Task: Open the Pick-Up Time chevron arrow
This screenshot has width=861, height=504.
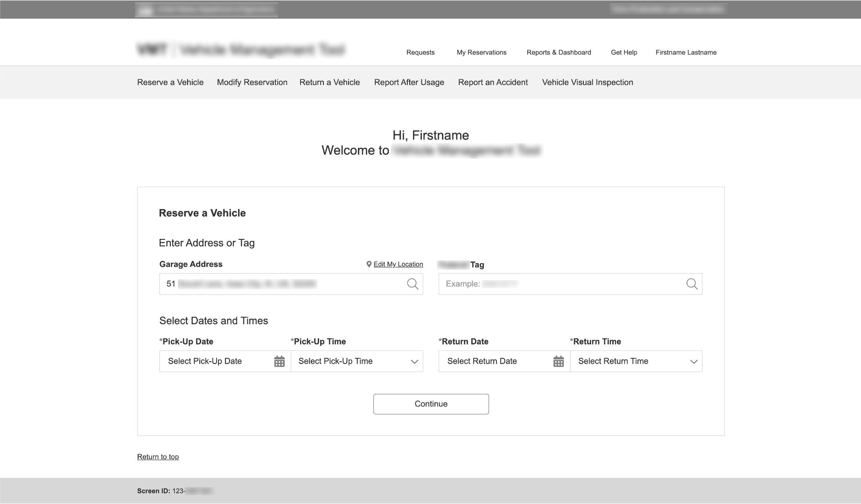Action: pos(414,361)
